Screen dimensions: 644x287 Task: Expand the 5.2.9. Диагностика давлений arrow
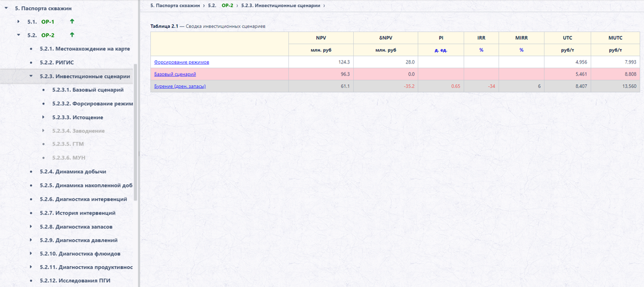[x=31, y=240]
